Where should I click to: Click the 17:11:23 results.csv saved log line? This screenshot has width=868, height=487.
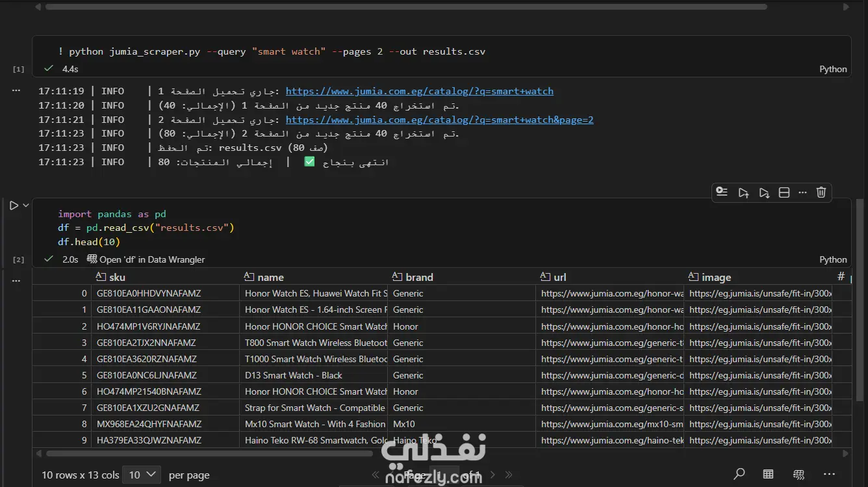[183, 148]
